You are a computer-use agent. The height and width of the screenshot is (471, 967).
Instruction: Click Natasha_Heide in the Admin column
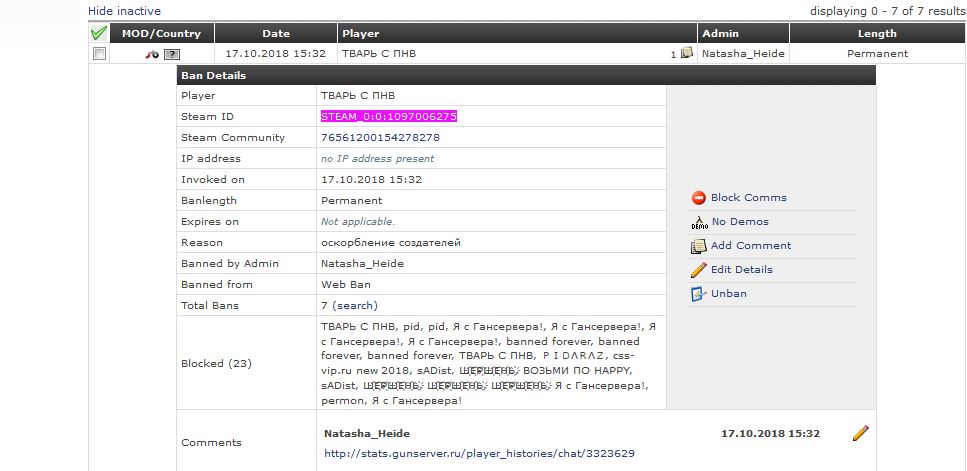coord(743,54)
